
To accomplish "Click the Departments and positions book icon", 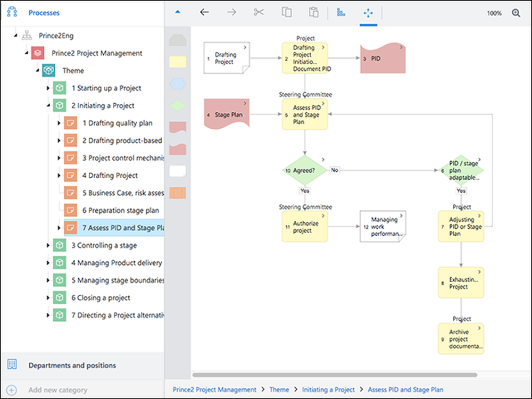I will (12, 364).
